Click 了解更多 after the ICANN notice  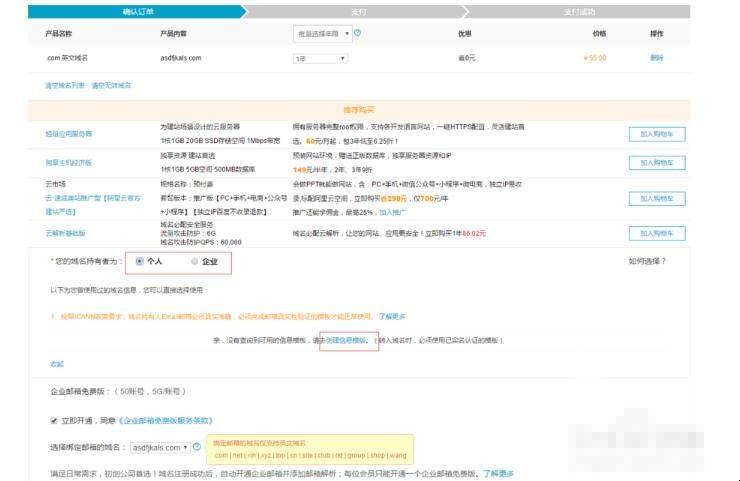tap(392, 316)
